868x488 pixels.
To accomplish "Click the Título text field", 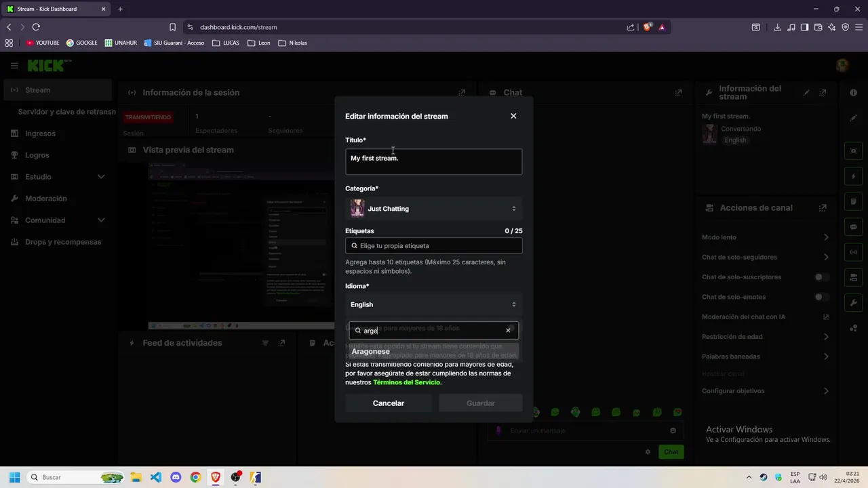I will [x=433, y=162].
